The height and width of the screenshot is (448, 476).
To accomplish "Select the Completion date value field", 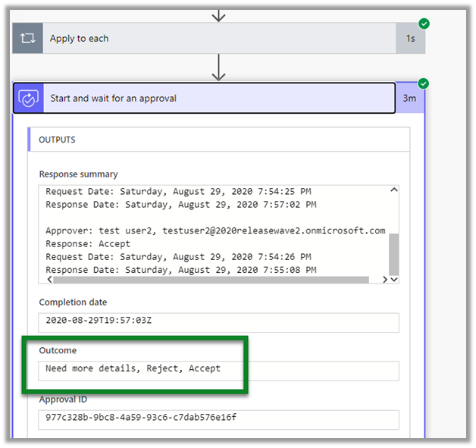I will click(218, 321).
